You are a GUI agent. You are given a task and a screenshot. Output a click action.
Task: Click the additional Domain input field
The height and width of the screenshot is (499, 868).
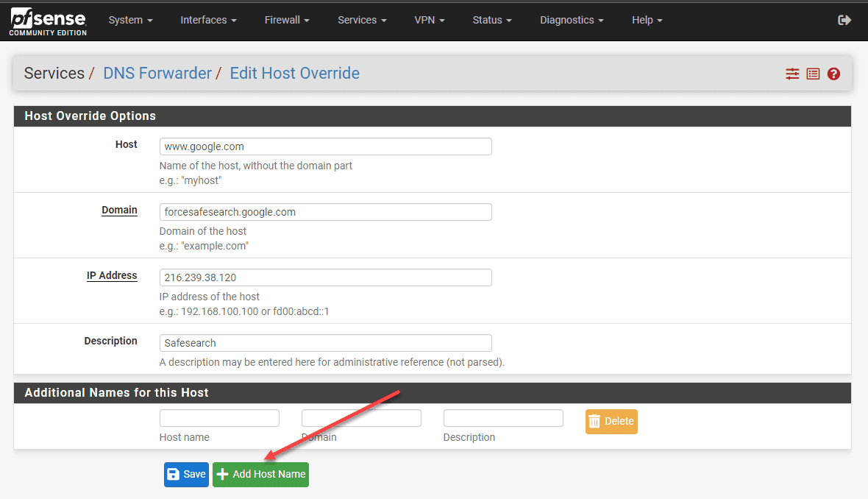[x=361, y=417]
